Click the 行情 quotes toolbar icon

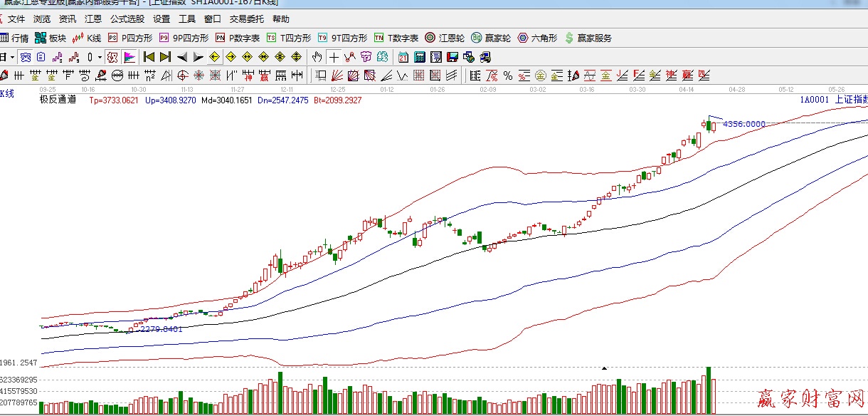(14, 38)
